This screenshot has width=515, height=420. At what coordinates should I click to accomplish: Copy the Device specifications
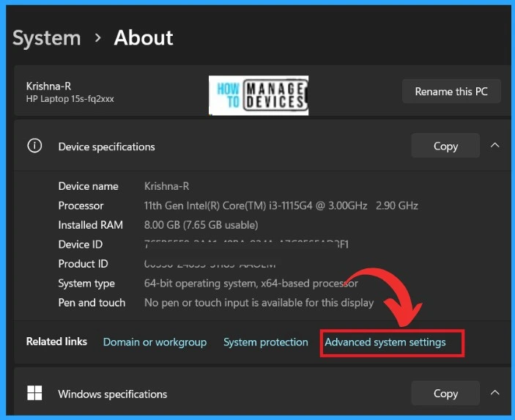pos(445,146)
